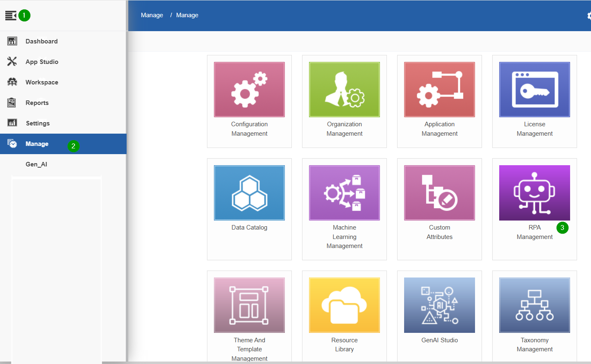Click the Settings bar-chart icon in the sidebar
The height and width of the screenshot is (364, 591).
click(12, 123)
